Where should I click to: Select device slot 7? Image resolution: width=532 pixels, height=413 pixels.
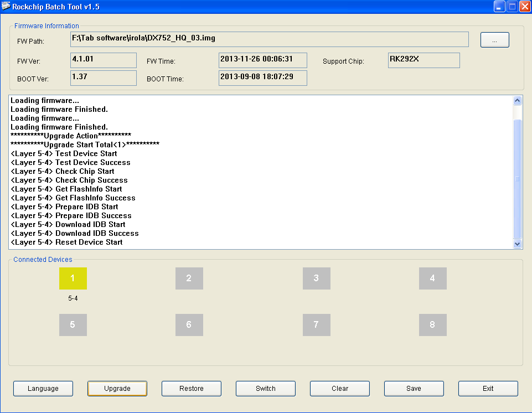(317, 325)
